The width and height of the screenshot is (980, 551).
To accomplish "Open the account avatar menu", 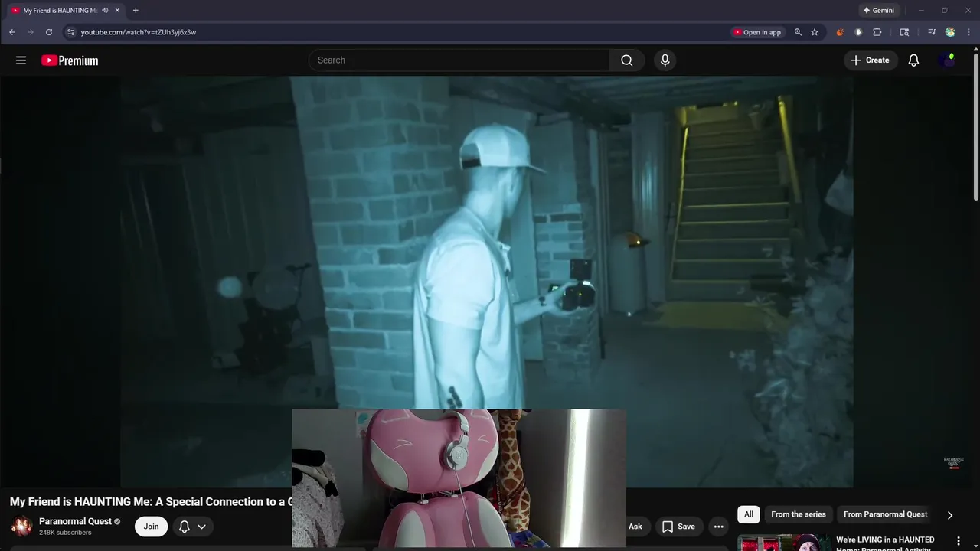I will click(948, 60).
